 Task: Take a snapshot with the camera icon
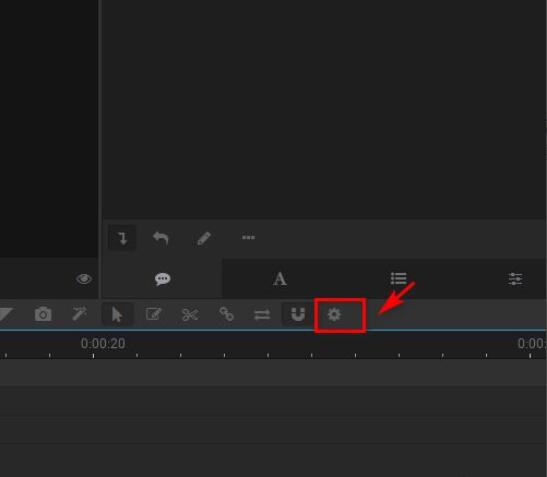tap(43, 314)
